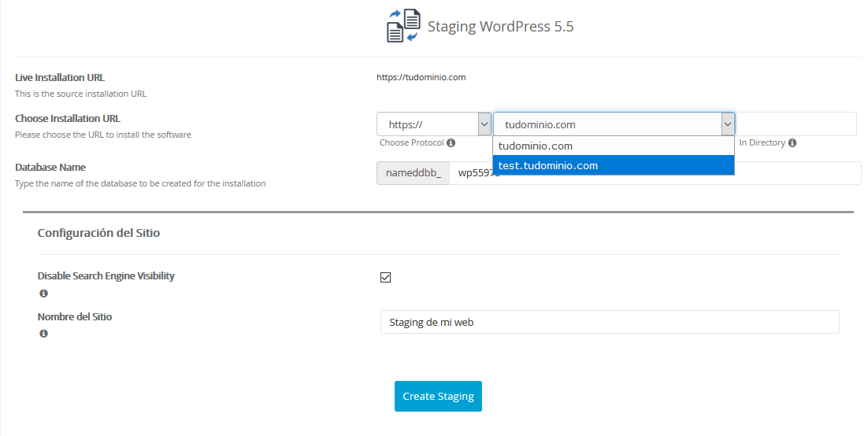868x436 pixels.
Task: Click the Choose Installation URL label
Action: click(x=68, y=118)
